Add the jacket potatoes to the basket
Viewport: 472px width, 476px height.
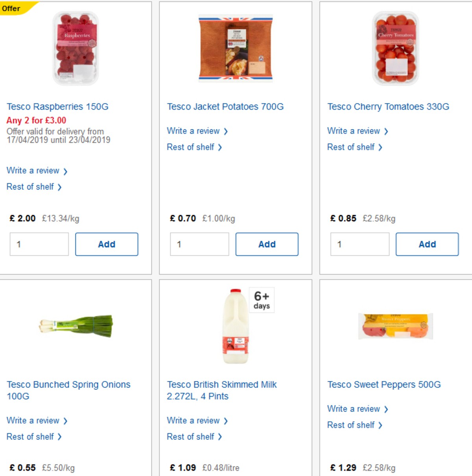[x=267, y=244]
